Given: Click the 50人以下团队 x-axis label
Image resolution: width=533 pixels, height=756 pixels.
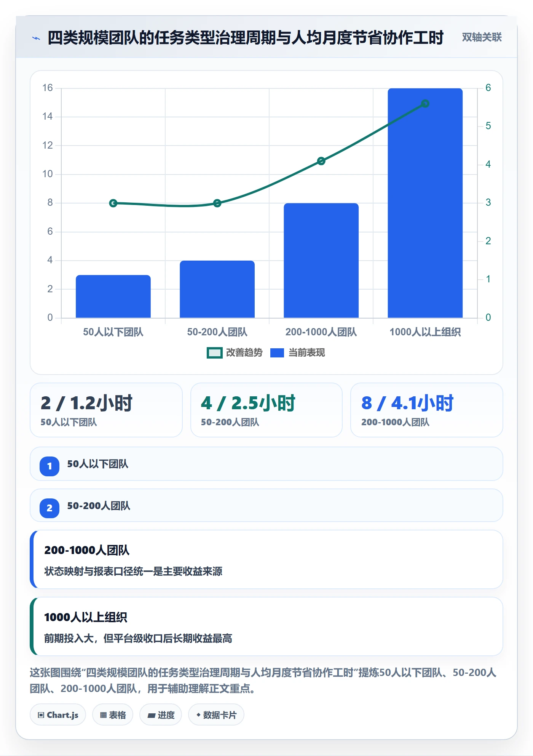Looking at the screenshot, I should pos(113,332).
